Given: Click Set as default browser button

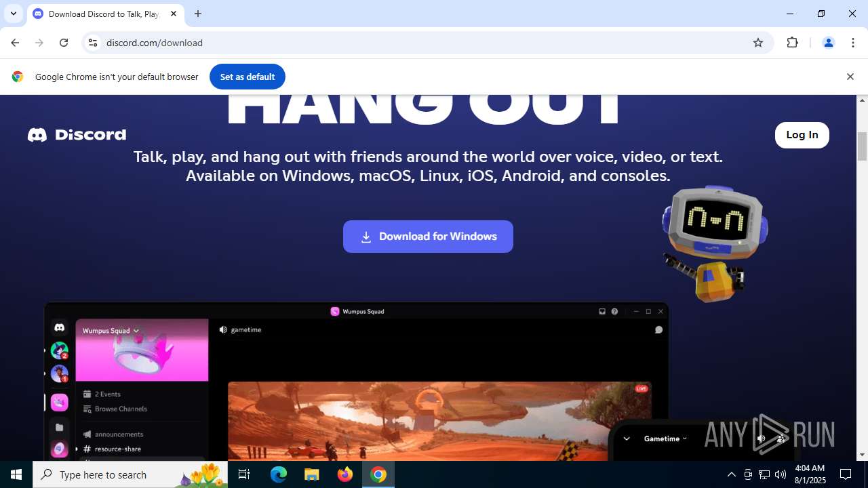Looking at the screenshot, I should 247,77.
